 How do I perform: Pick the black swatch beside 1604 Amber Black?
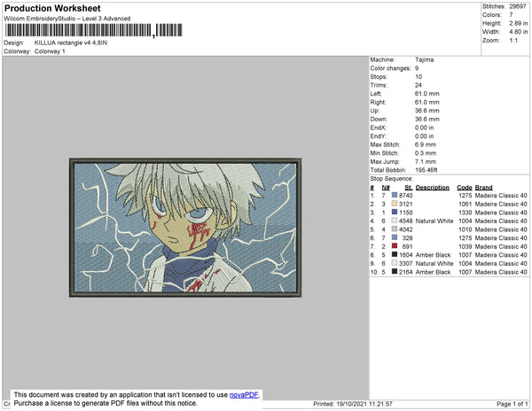[395, 254]
